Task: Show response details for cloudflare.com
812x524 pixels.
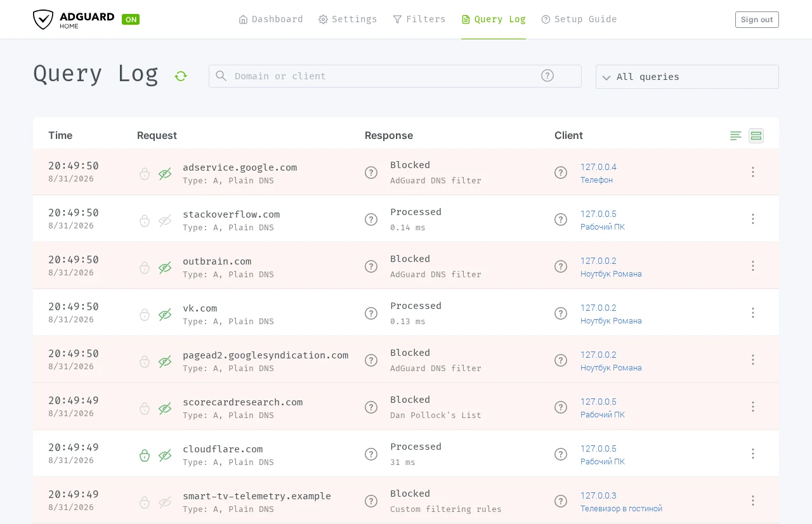Action: point(371,454)
